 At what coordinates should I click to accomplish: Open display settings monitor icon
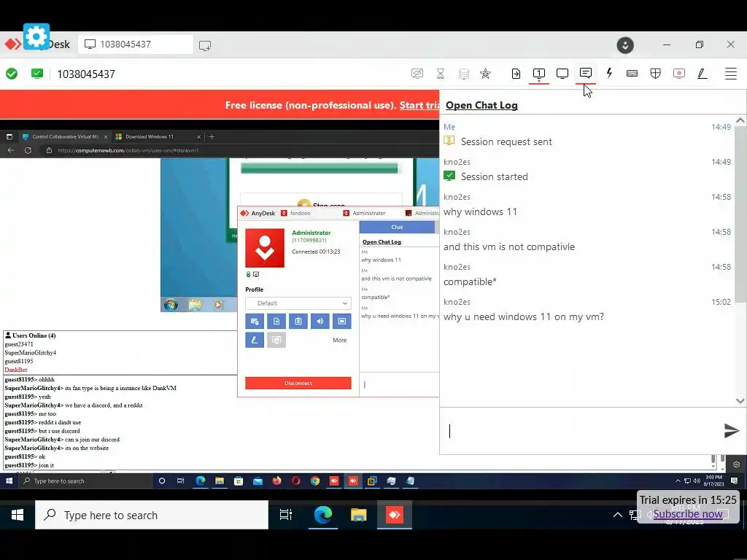[562, 74]
